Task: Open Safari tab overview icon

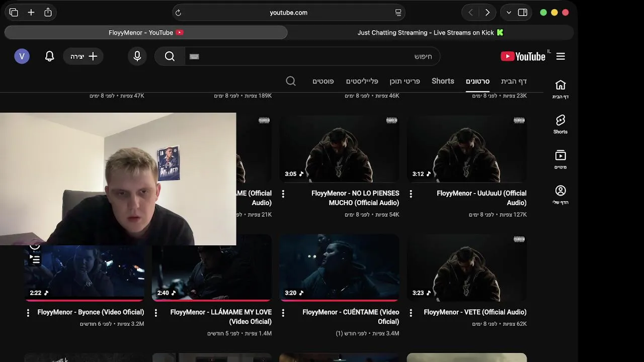Action: pyautogui.click(x=14, y=13)
